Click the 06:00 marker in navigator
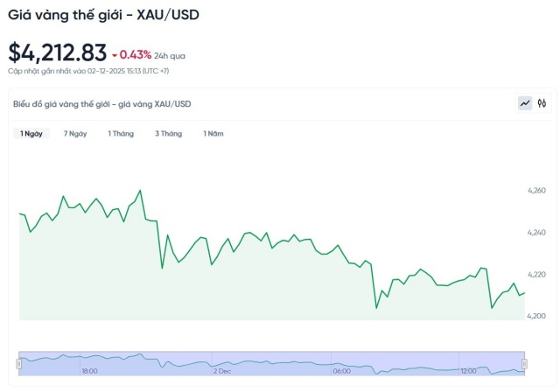The height and width of the screenshot is (392, 560). (x=342, y=371)
